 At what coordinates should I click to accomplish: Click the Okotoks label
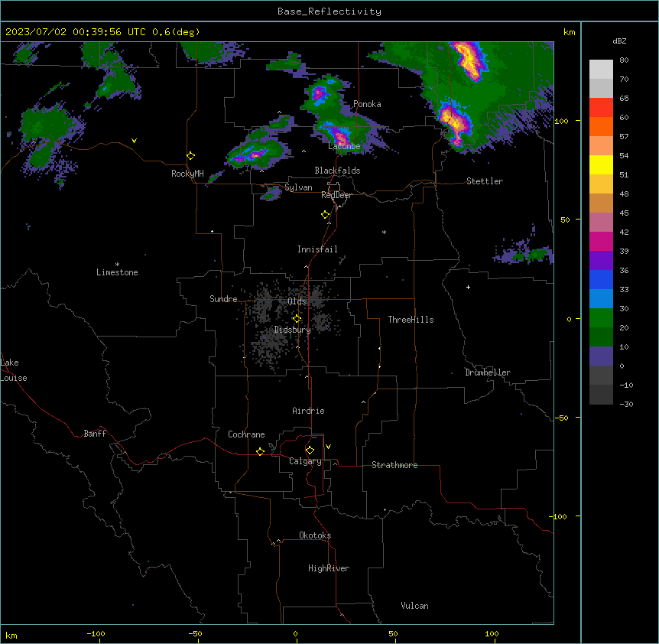[x=315, y=535]
